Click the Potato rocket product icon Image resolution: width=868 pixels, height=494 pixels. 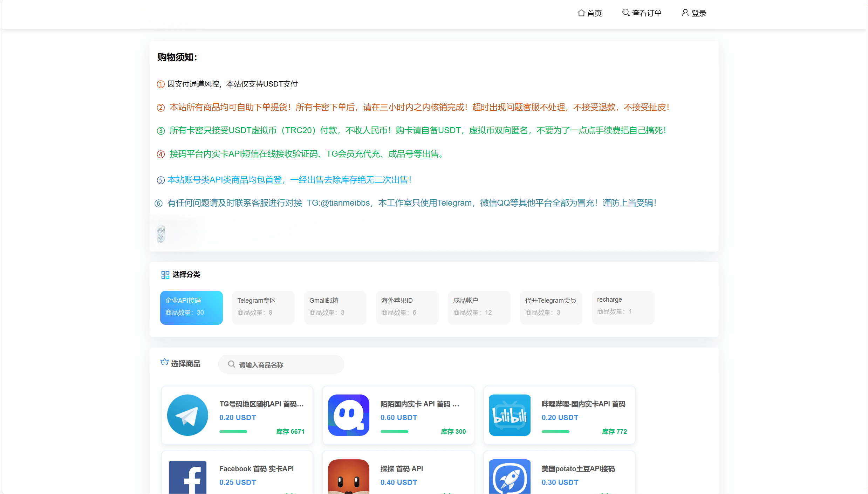[510, 477]
